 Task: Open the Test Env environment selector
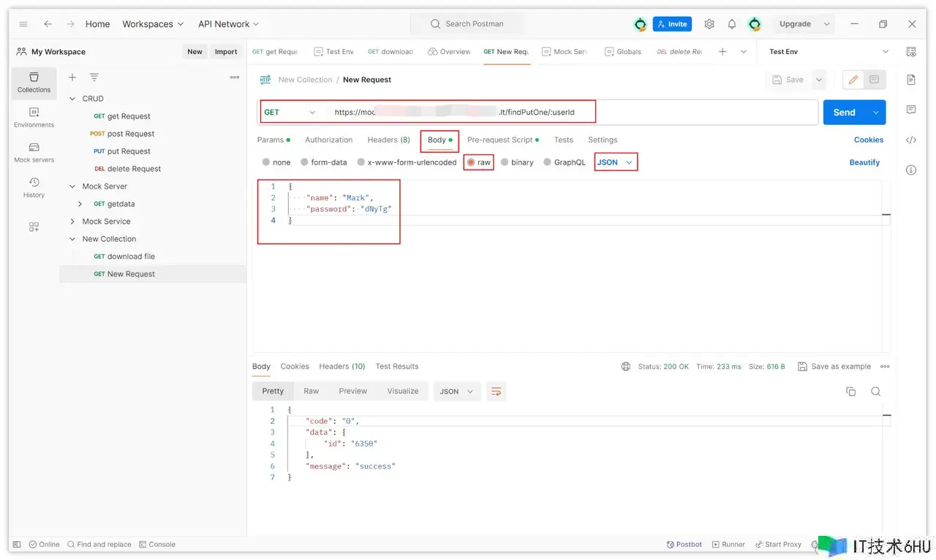click(829, 52)
